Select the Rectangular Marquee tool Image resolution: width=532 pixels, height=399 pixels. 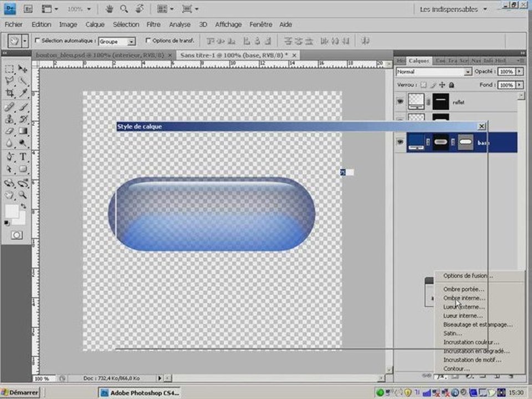[9, 69]
